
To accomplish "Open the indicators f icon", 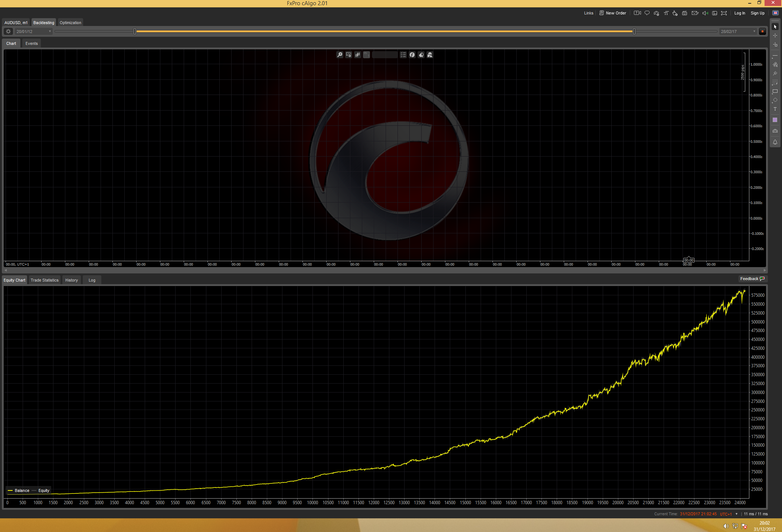I will (x=412, y=55).
